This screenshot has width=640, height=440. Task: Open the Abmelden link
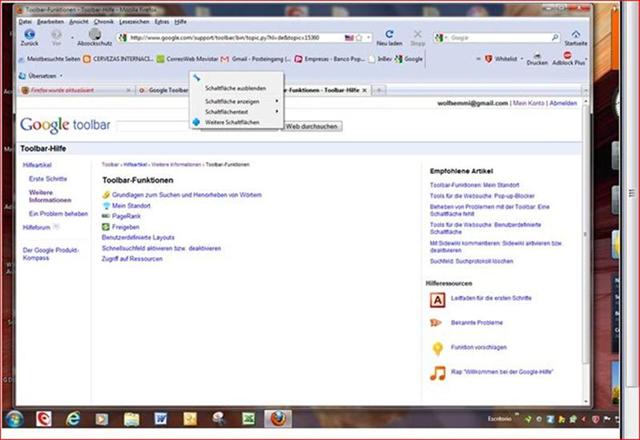563,103
